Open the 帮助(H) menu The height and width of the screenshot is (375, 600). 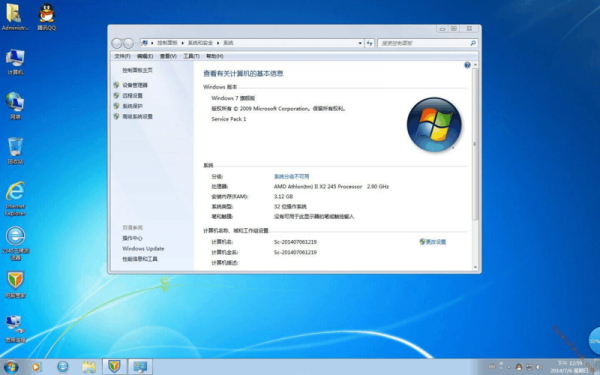[215, 56]
